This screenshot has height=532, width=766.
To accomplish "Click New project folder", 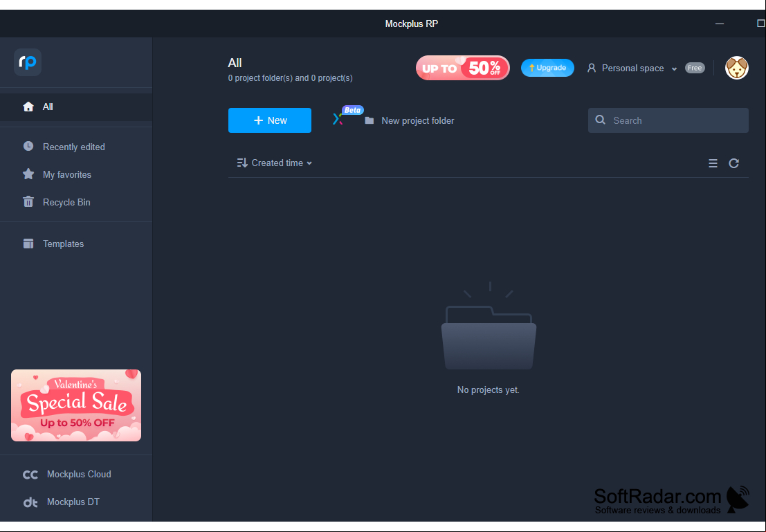I will coord(410,120).
